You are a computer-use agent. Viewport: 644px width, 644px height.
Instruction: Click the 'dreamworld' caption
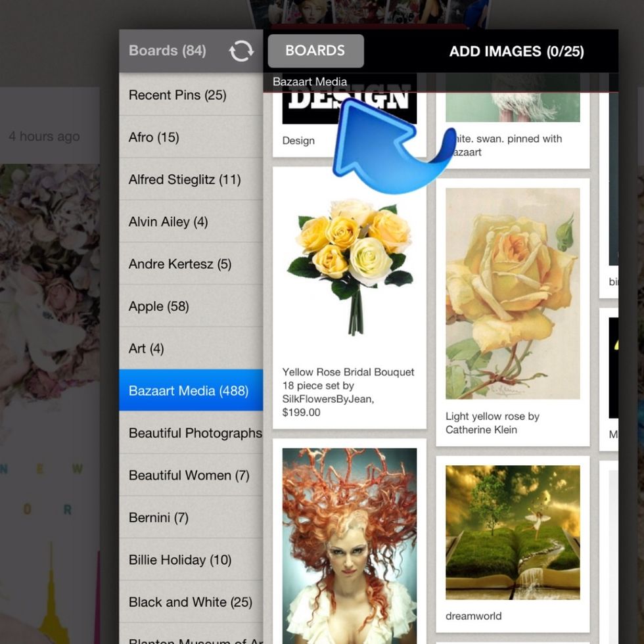pyautogui.click(x=473, y=616)
